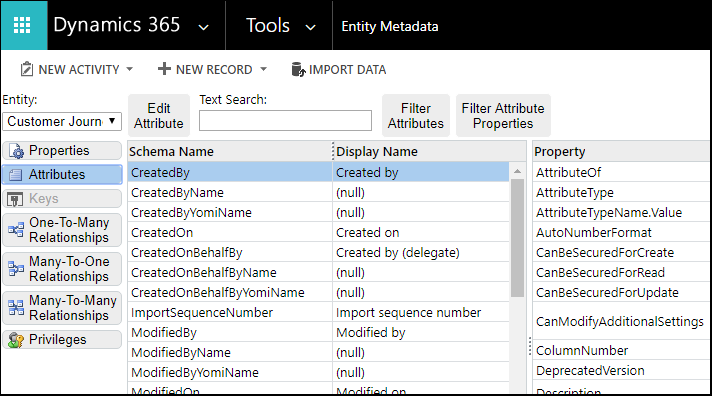Image resolution: width=712 pixels, height=396 pixels.
Task: Open the Entity dropdown showing Customer Journey
Action: tap(62, 121)
